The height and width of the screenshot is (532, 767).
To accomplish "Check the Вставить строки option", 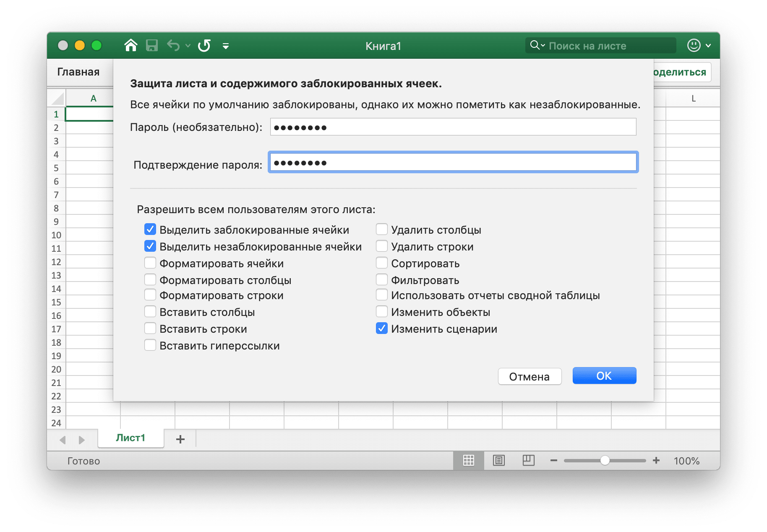I will point(150,328).
